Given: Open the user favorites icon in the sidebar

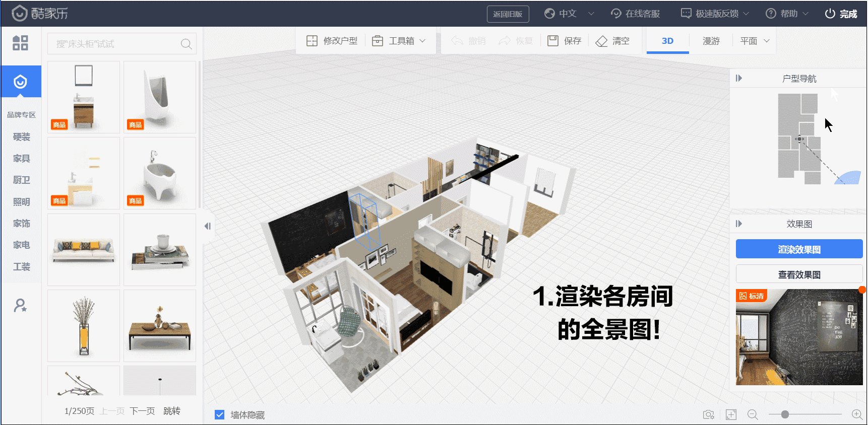Looking at the screenshot, I should [x=20, y=305].
